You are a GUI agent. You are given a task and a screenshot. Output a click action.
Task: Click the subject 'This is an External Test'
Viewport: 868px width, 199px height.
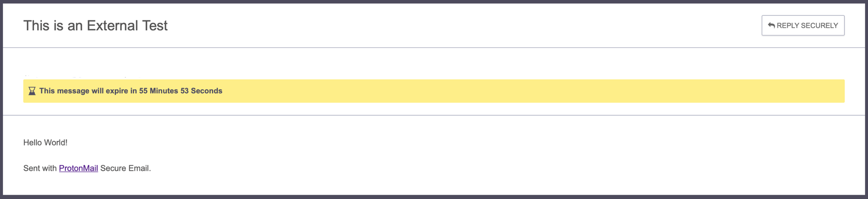tap(95, 26)
